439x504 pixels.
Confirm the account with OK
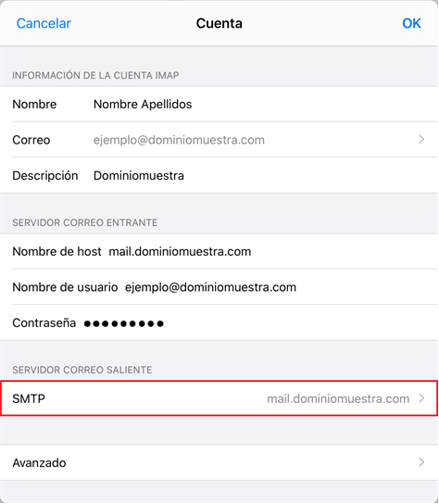click(x=411, y=23)
